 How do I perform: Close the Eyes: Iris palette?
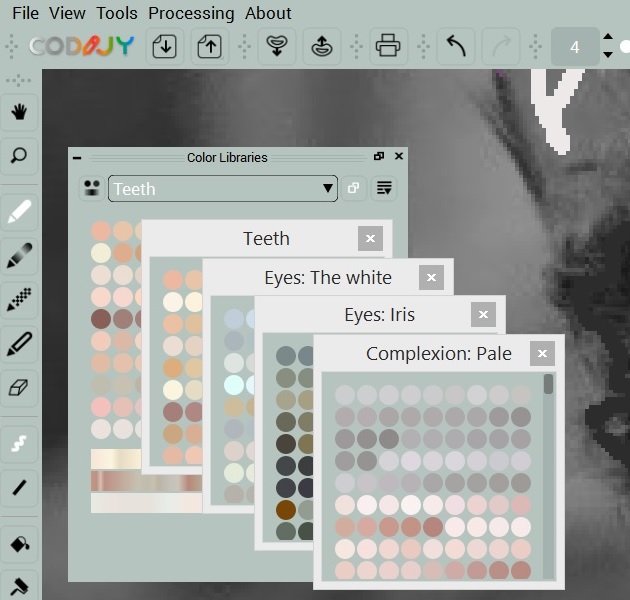pos(483,315)
